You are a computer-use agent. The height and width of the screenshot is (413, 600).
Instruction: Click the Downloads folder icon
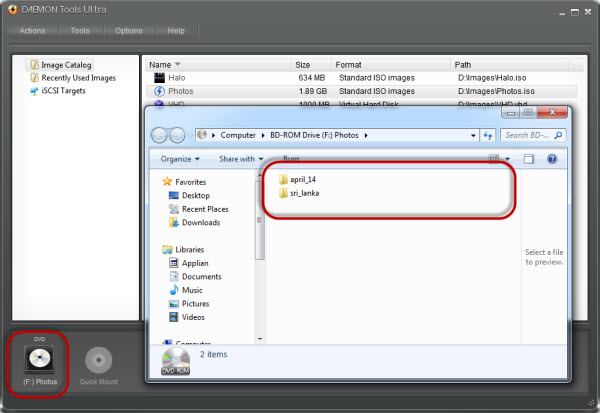tap(174, 222)
